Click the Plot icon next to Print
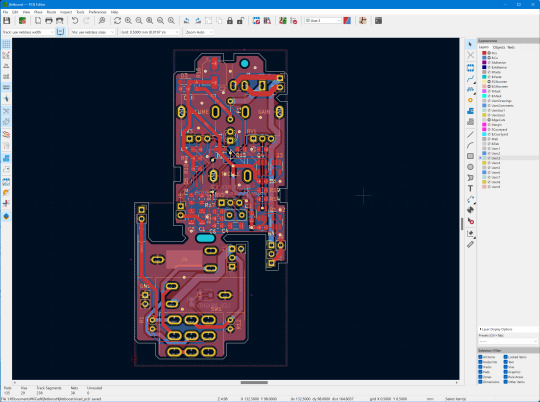Screen dimensions: 540x402 (60, 21)
